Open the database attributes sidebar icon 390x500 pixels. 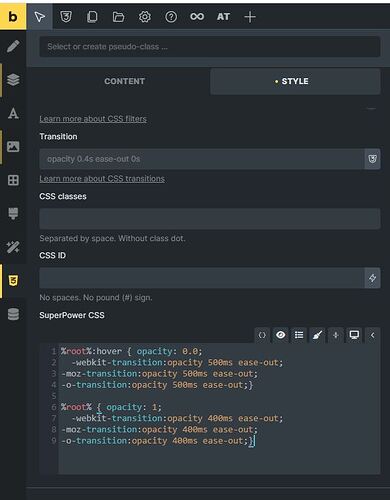[13, 314]
